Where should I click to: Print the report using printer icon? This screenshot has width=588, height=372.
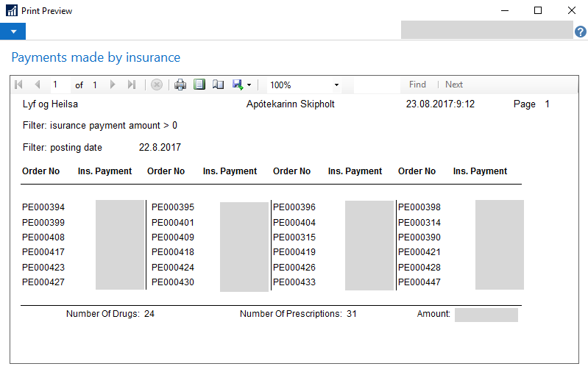(x=180, y=85)
